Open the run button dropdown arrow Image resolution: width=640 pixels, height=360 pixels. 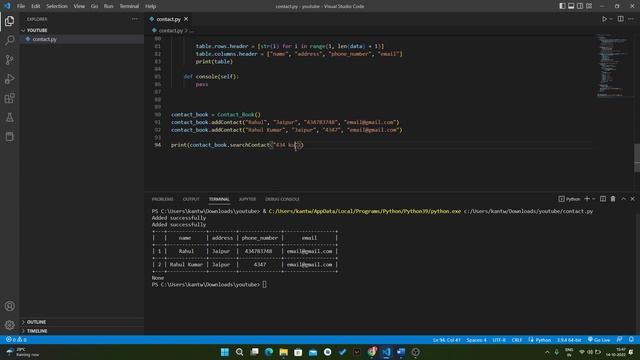(x=611, y=19)
